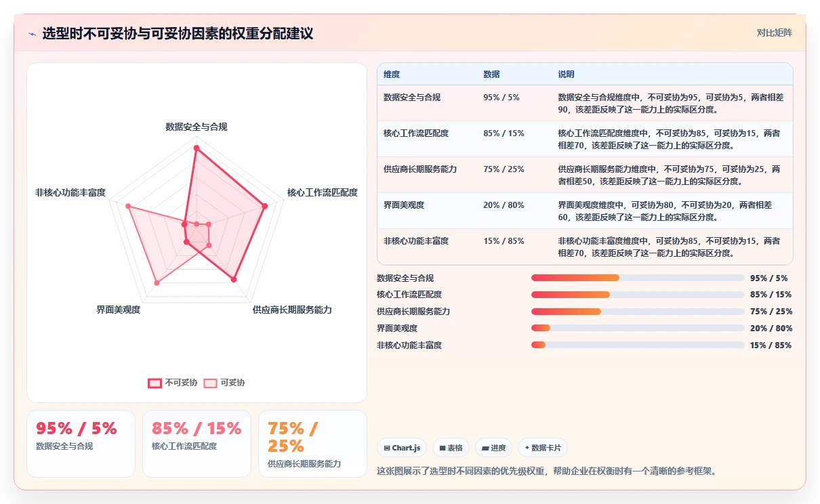The width and height of the screenshot is (820, 504).
Task: Click the 数据安全与合规 description text in table
Action: pos(671,103)
